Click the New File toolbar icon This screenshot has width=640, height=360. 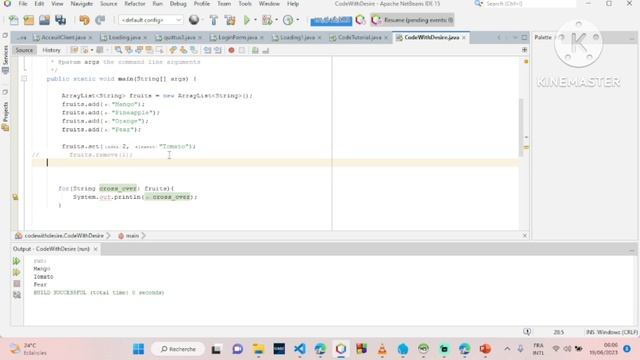tap(13, 20)
